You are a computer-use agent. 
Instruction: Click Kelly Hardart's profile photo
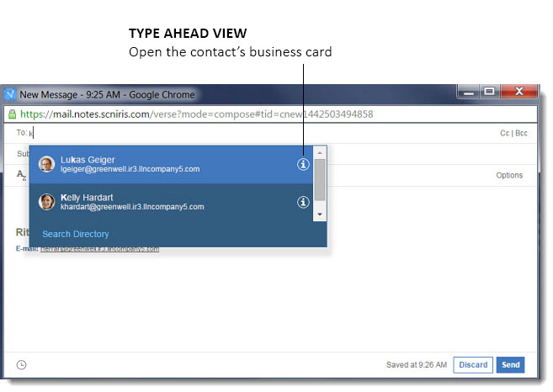46,202
